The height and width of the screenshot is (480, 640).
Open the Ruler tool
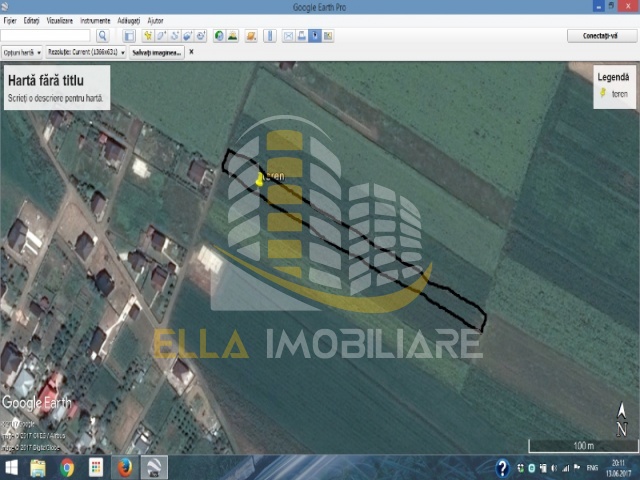pyautogui.click(x=269, y=36)
